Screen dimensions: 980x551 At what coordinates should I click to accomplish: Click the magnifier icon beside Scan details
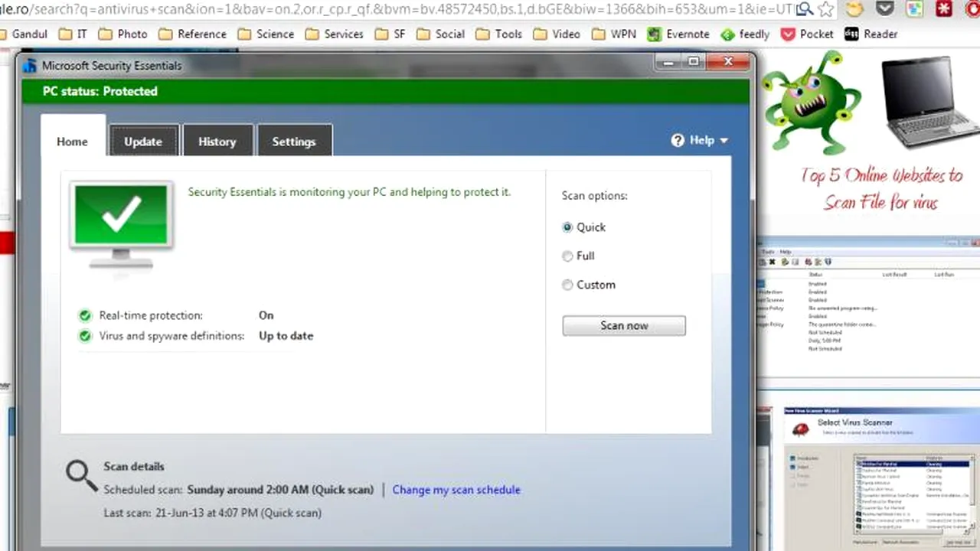tap(81, 475)
